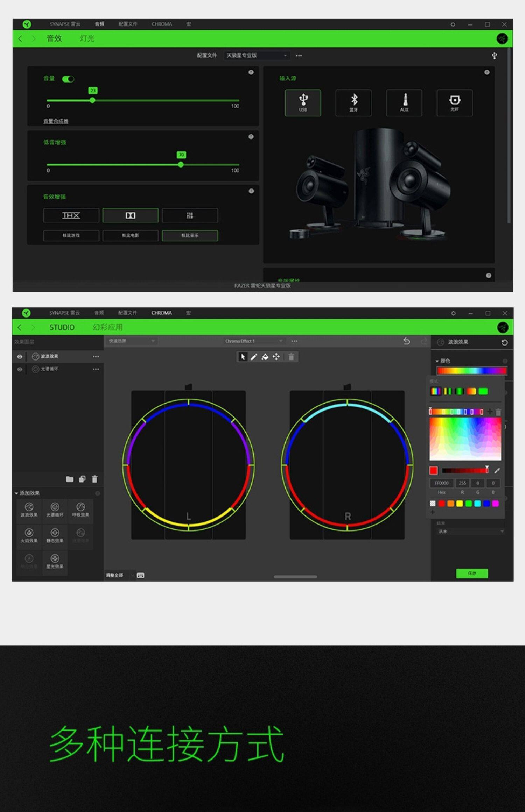
Task: Select Dolby audio enhancement mode
Action: pyautogui.click(x=130, y=215)
